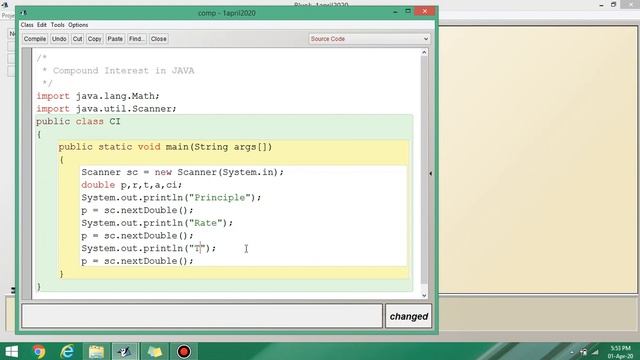Click the main method declaration line
640x360 pixels.
pos(165,147)
